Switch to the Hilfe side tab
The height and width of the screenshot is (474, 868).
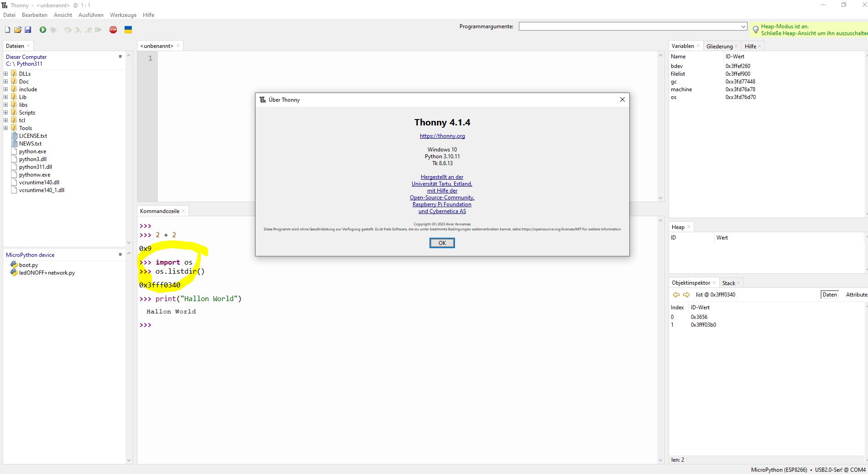click(750, 46)
